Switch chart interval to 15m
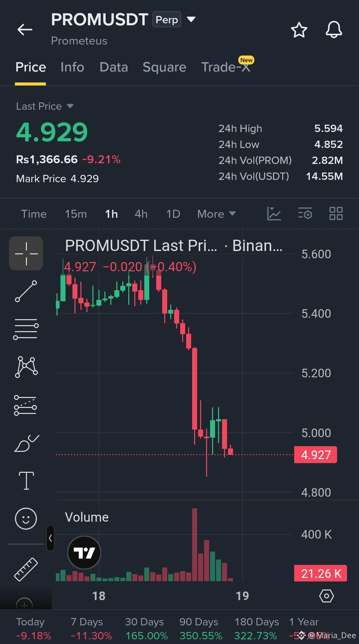Screen dimensions: 359x644 coord(76,214)
